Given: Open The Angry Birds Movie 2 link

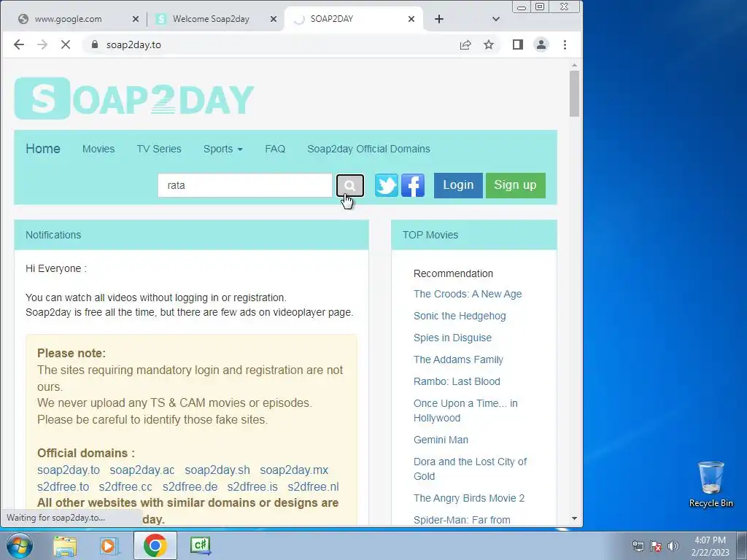Looking at the screenshot, I should [x=469, y=498].
